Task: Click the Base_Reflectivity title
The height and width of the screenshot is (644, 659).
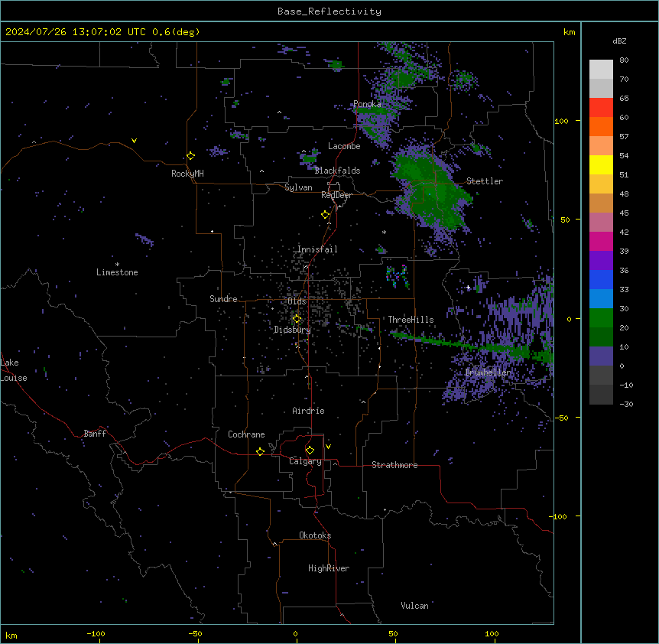Action: tap(329, 11)
